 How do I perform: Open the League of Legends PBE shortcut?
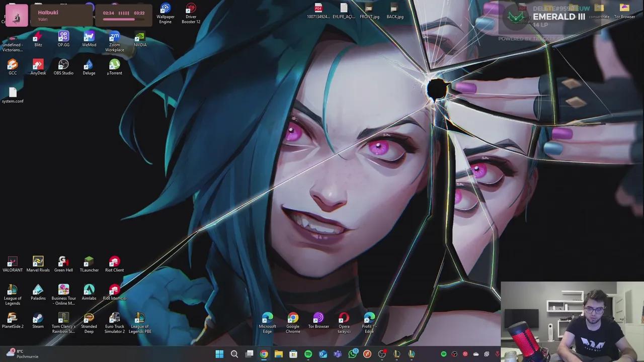click(x=140, y=323)
